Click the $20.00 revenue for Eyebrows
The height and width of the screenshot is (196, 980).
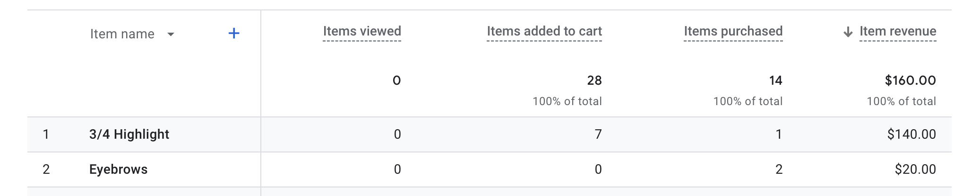[x=915, y=169]
